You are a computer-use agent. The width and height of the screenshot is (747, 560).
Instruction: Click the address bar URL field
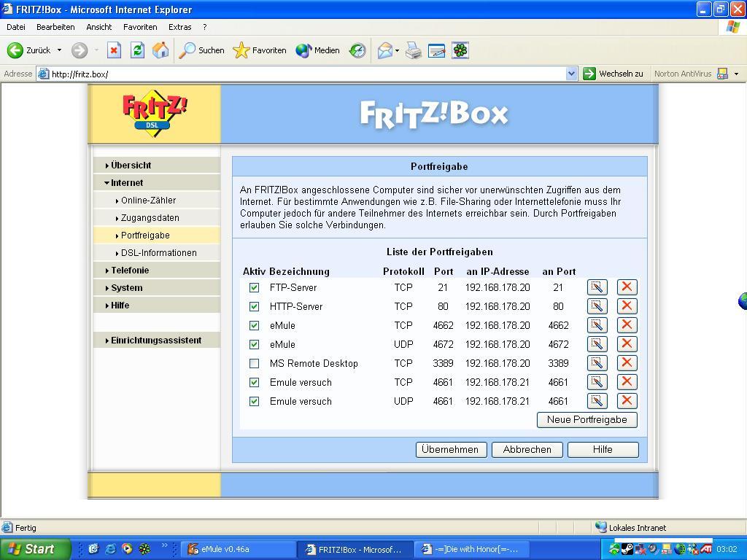pyautogui.click(x=306, y=74)
